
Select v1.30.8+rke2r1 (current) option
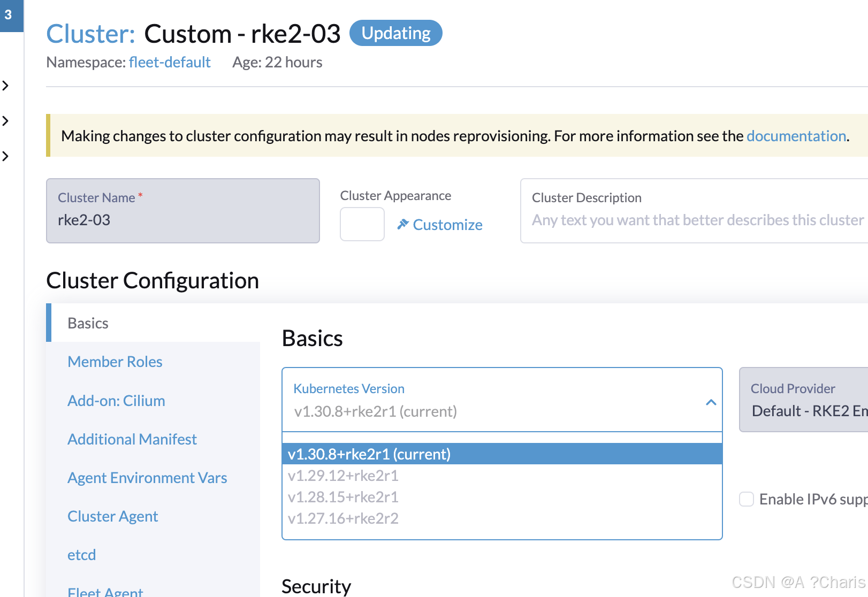502,454
